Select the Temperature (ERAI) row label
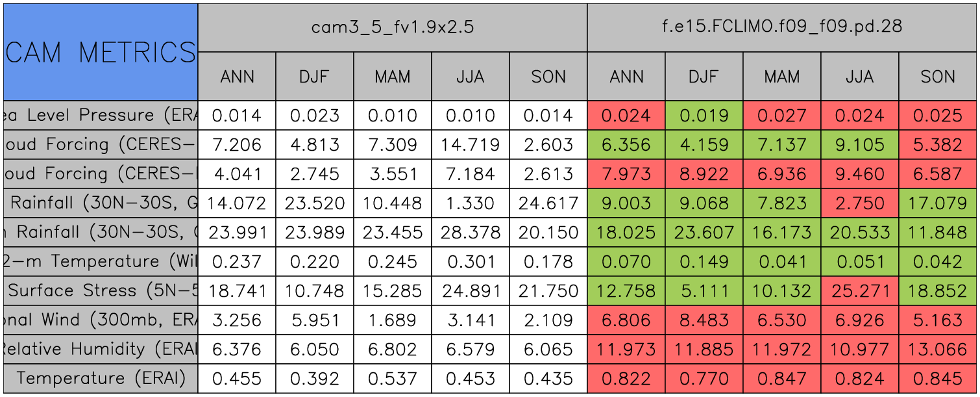This screenshot has width=980, height=397. tap(100, 378)
